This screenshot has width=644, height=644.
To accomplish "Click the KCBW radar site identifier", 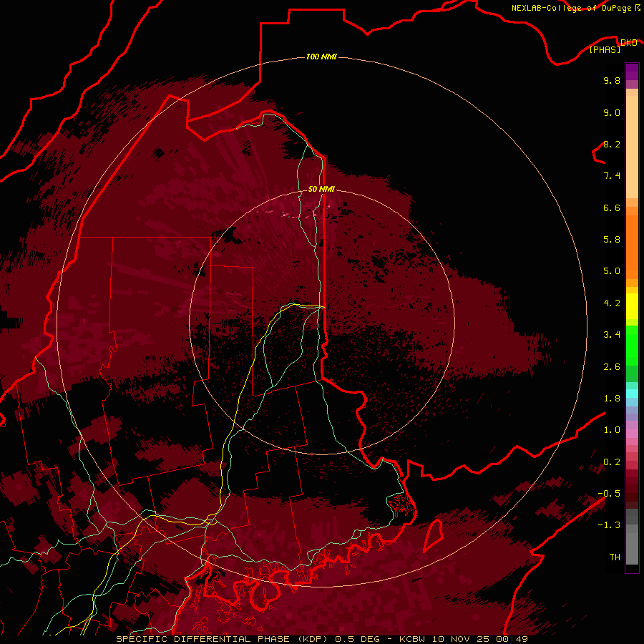I will [x=412, y=639].
